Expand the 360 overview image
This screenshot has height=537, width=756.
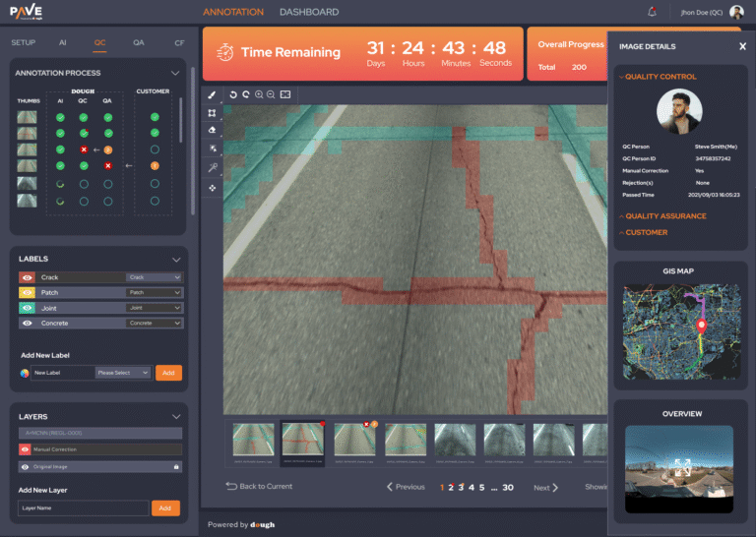coord(681,468)
